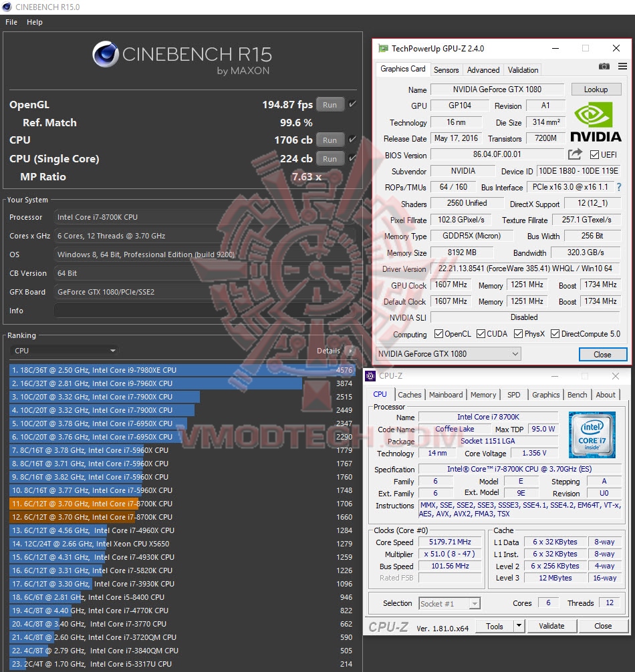Click the CPU-Z title bar app icon
Screen dimensions: 635x672
(x=370, y=376)
